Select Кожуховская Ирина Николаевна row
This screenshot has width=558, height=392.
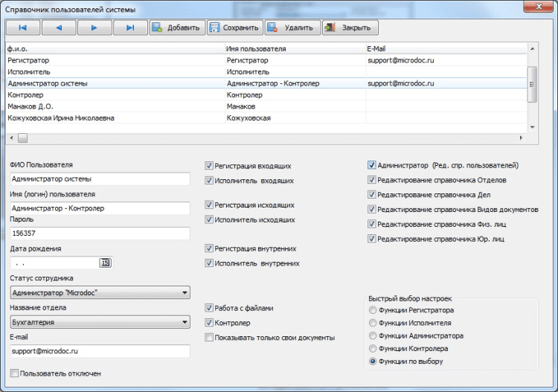pyautogui.click(x=266, y=118)
